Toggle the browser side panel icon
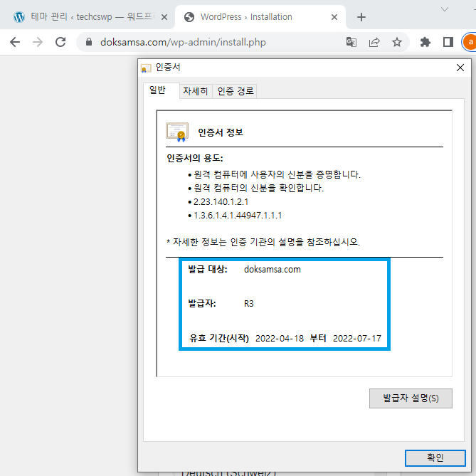Image resolution: width=476 pixels, height=476 pixels. 448,42
